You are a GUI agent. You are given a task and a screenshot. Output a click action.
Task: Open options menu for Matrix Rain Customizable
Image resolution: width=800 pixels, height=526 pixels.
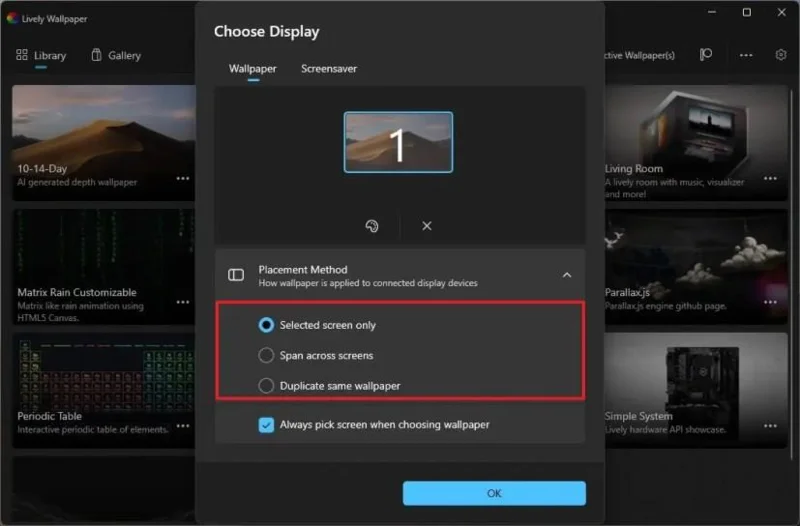[x=183, y=302]
